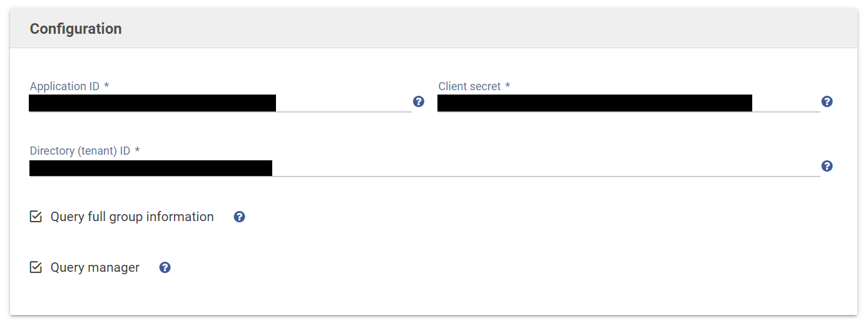The width and height of the screenshot is (868, 325).
Task: Click empty end of Client secret field
Action: click(x=785, y=103)
